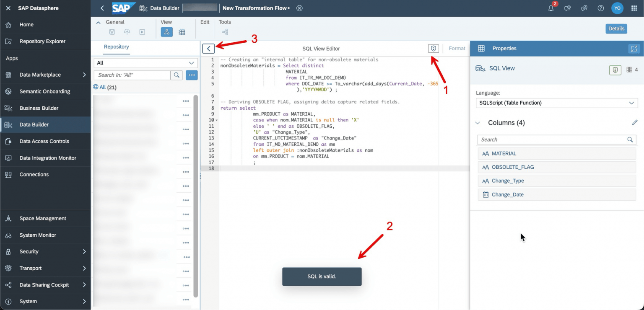
Task: Expand the System submenu chevron
Action: [x=84, y=301]
